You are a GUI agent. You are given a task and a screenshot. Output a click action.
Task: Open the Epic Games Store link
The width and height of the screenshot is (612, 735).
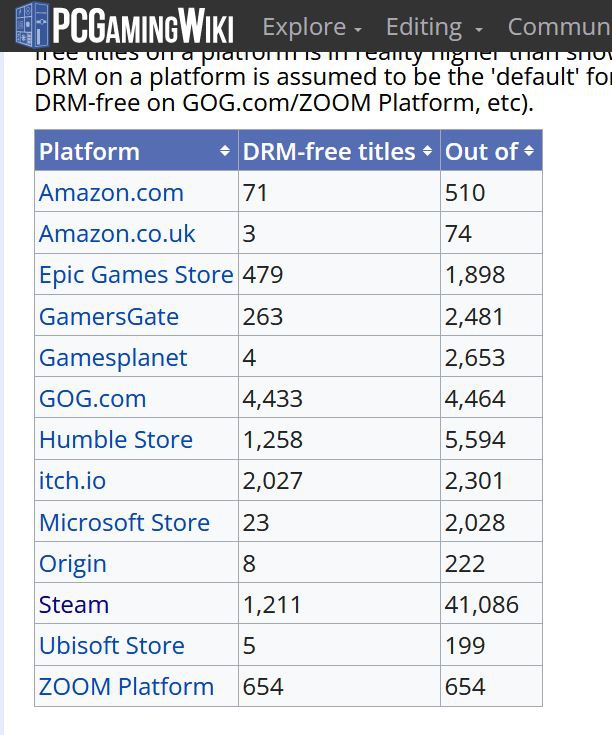[135, 275]
